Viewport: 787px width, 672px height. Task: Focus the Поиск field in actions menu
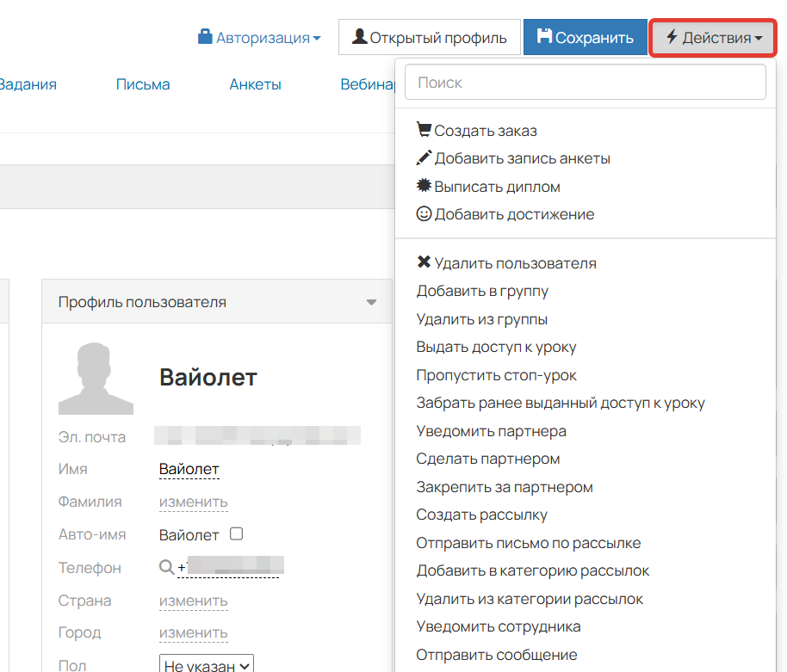585,83
